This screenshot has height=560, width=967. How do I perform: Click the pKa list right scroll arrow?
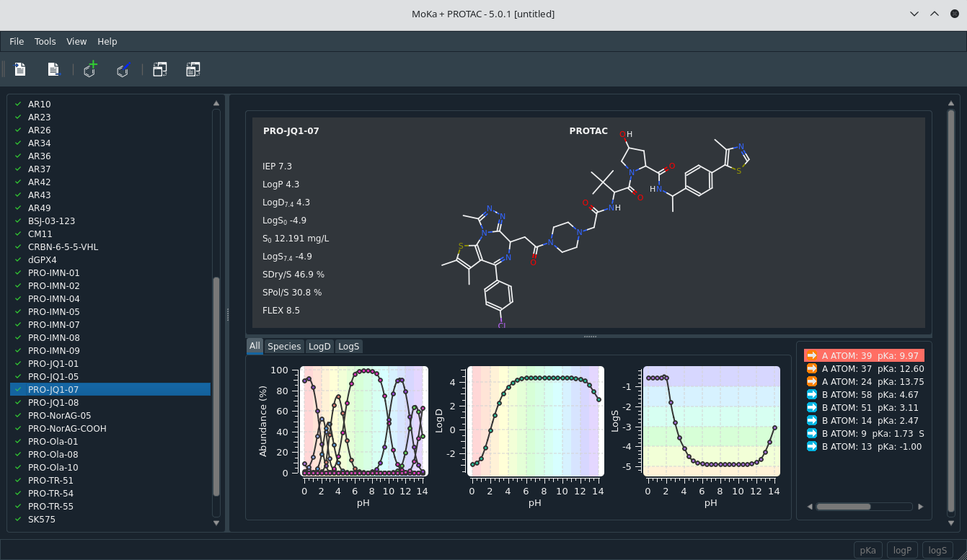(921, 507)
